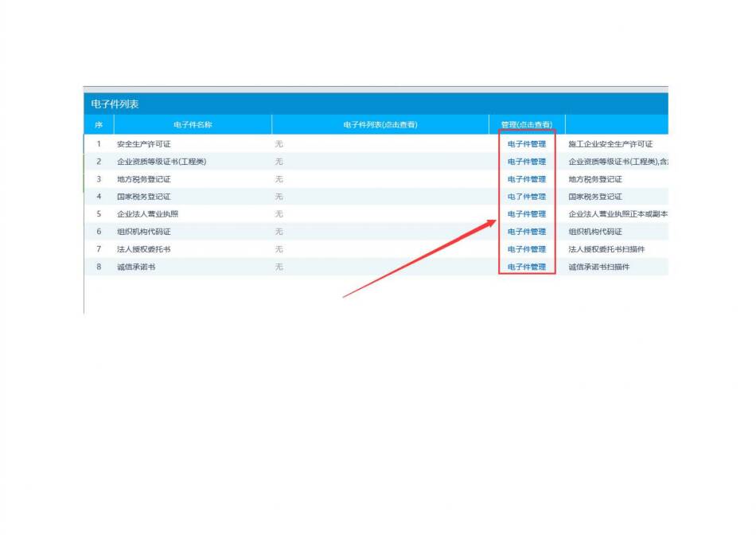Screen dimensions: 756x535
Task: Select the 安全生产许可证 name cell
Action: (144, 144)
